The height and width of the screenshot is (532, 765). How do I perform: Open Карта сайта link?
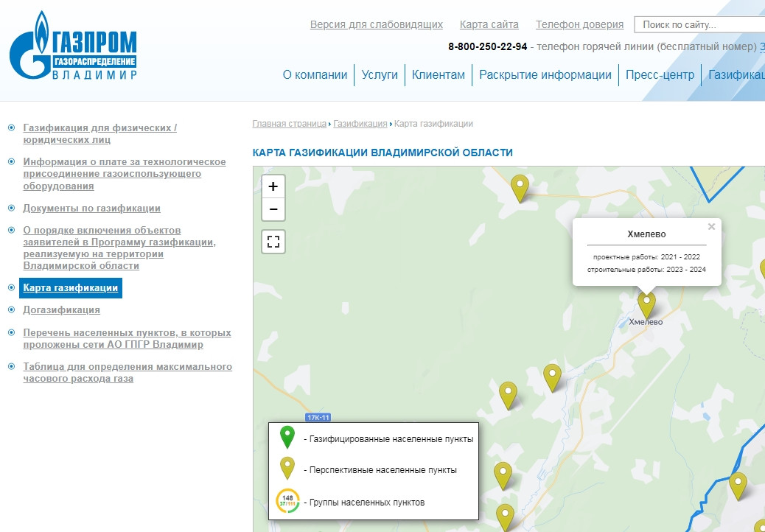[489, 24]
